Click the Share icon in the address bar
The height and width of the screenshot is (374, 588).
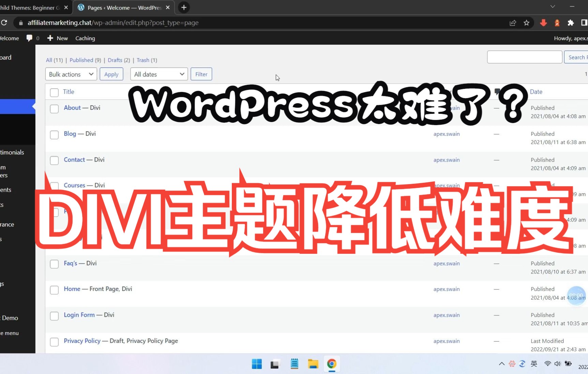[x=513, y=23]
